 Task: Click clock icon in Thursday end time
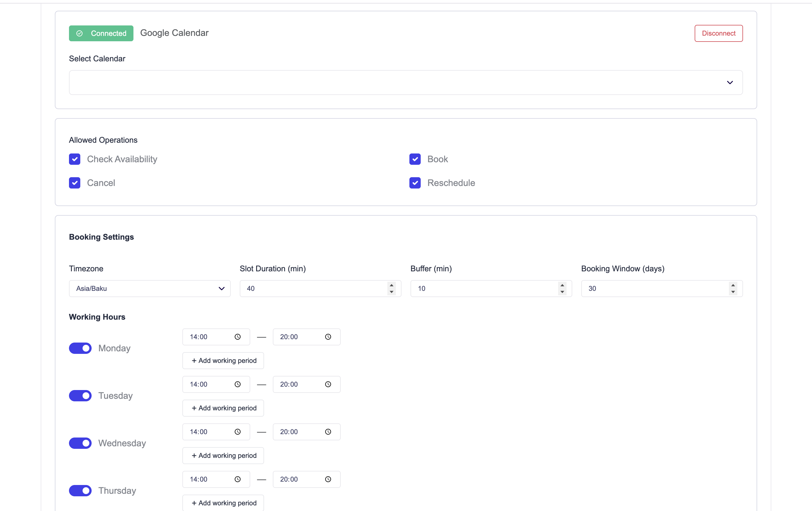click(328, 479)
